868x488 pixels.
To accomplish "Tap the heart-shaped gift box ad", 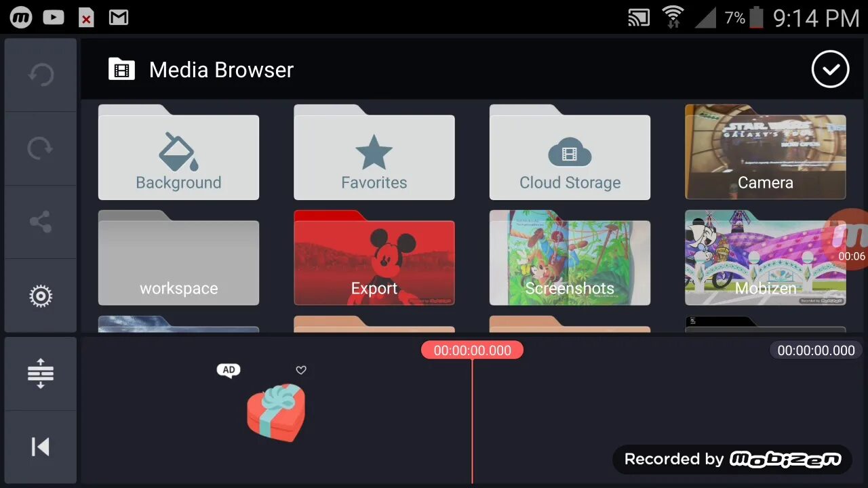I will [x=276, y=413].
